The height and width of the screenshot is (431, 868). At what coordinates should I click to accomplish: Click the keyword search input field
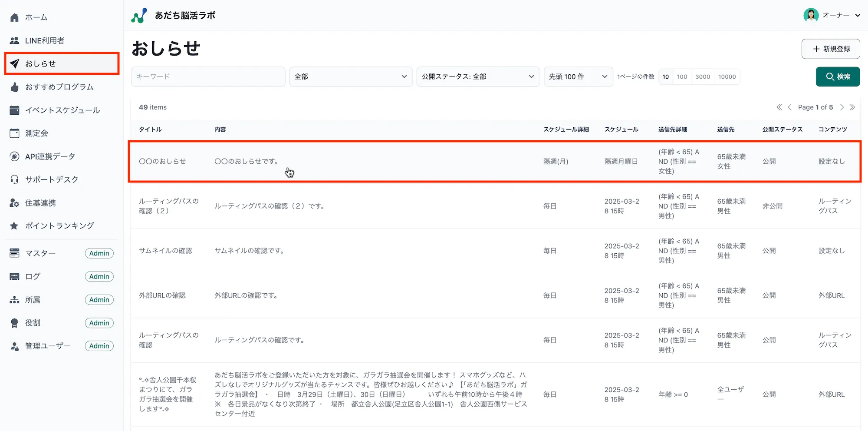pos(208,76)
